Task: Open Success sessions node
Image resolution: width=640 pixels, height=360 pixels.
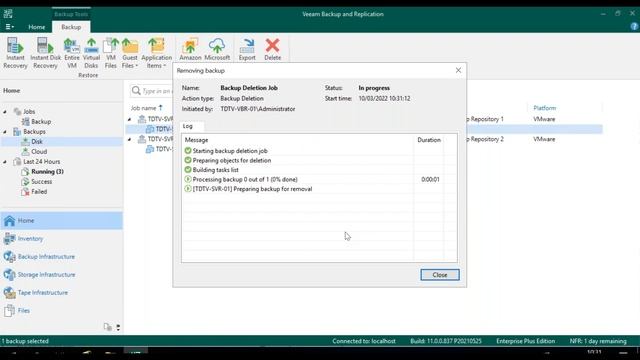Action: pyautogui.click(x=41, y=182)
